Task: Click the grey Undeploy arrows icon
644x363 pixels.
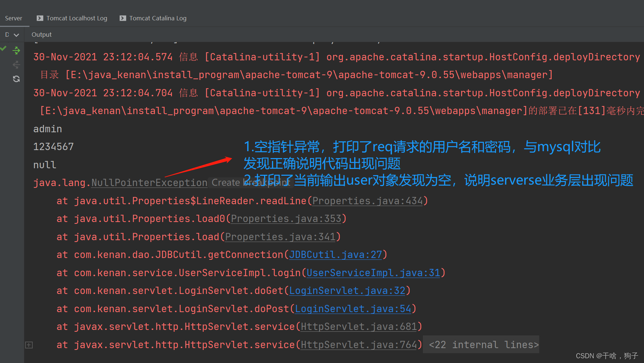Action: [16, 65]
